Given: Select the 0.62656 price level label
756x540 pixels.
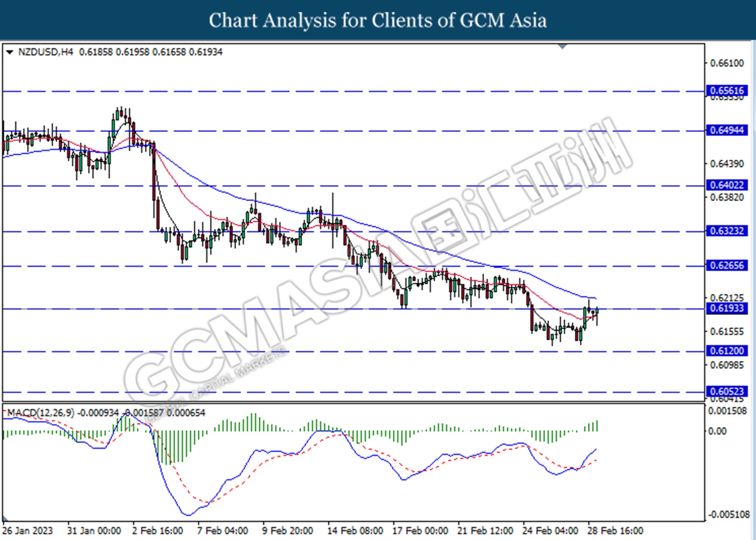Looking at the screenshot, I should click(727, 265).
